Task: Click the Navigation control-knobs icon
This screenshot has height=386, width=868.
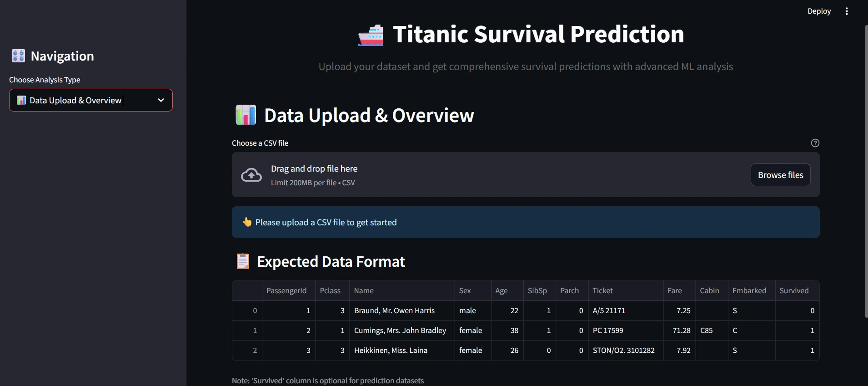Action: pyautogui.click(x=18, y=56)
